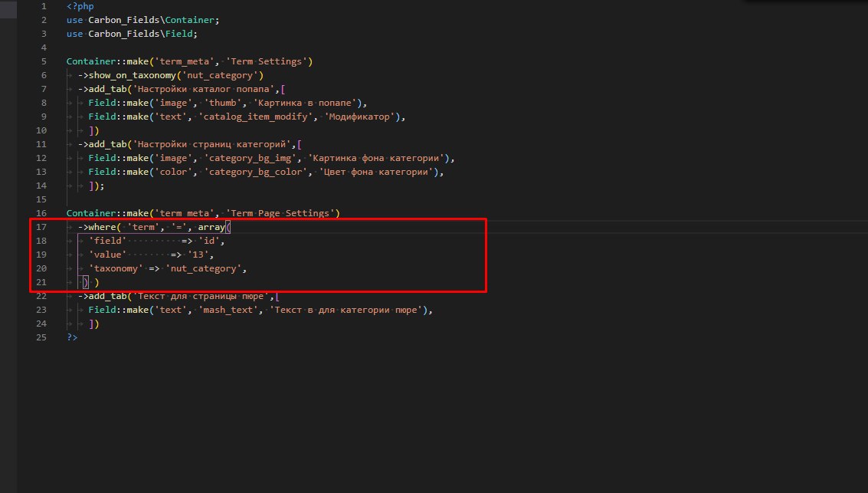Click the 'taxonomy' array key on line 20
This screenshot has width=868, height=493.
point(116,268)
